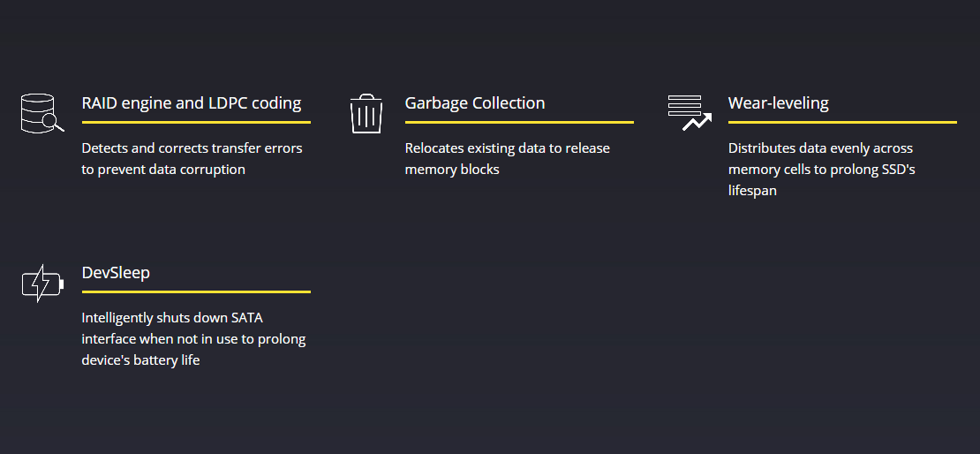
Task: Click the yellow underline below Wear-leveling
Action: coord(842,123)
